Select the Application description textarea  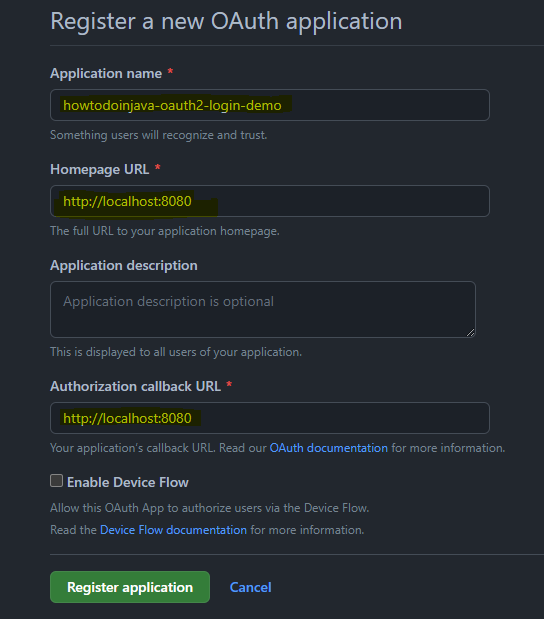coord(263,310)
